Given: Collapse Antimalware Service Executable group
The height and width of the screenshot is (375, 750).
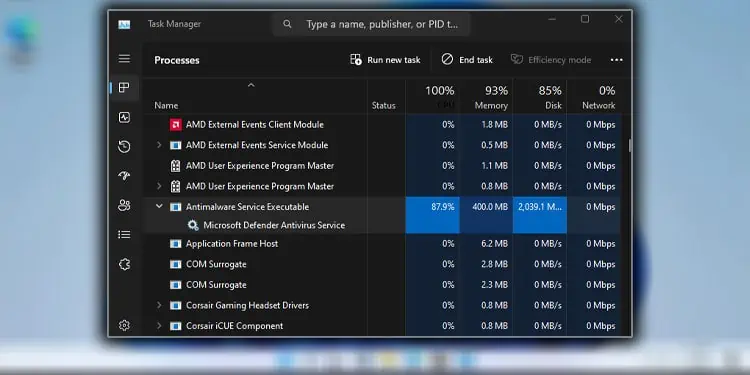Looking at the screenshot, I should 159,207.
